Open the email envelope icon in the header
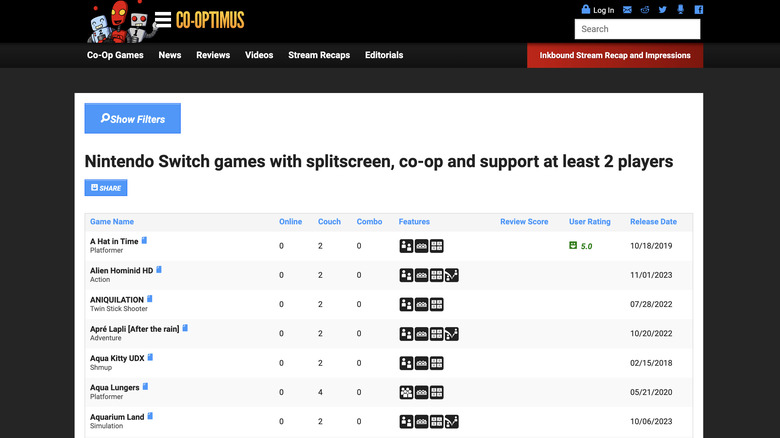Image resolution: width=780 pixels, height=438 pixels. (627, 9)
